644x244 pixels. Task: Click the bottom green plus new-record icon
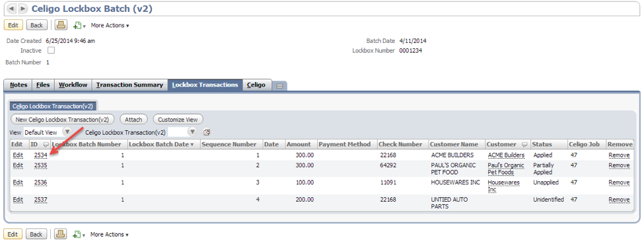click(x=77, y=235)
